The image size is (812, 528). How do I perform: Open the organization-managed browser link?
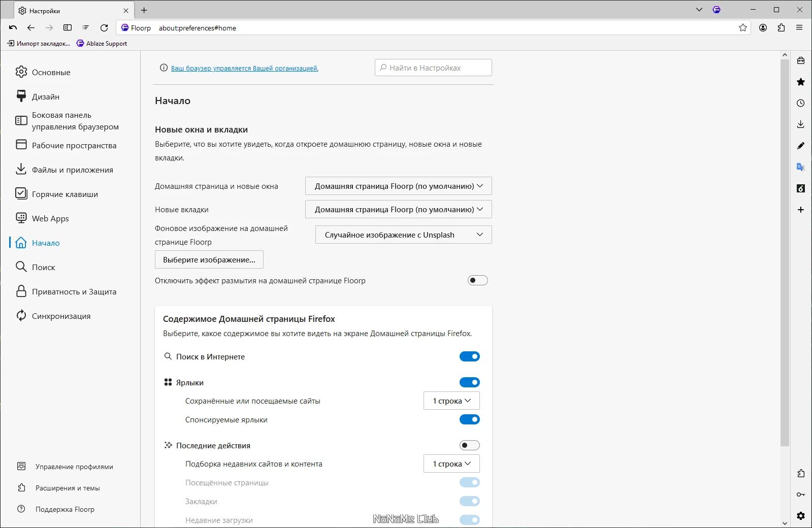click(x=245, y=68)
